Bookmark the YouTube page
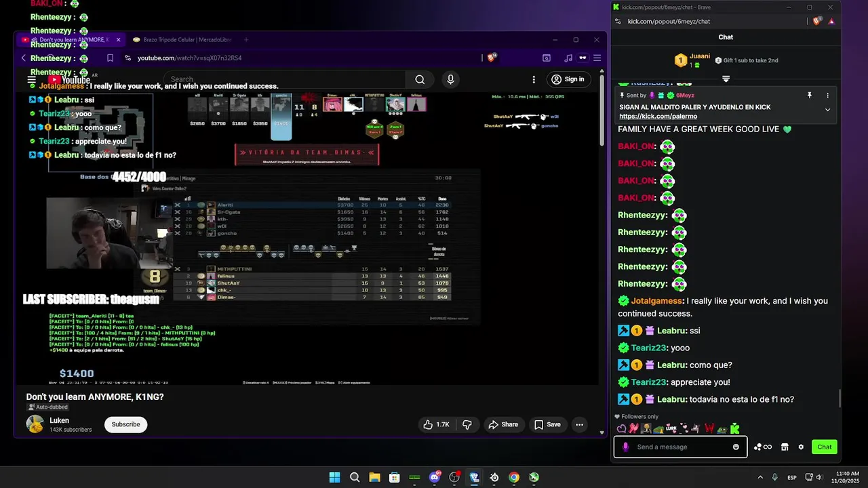868x488 pixels. click(x=110, y=58)
